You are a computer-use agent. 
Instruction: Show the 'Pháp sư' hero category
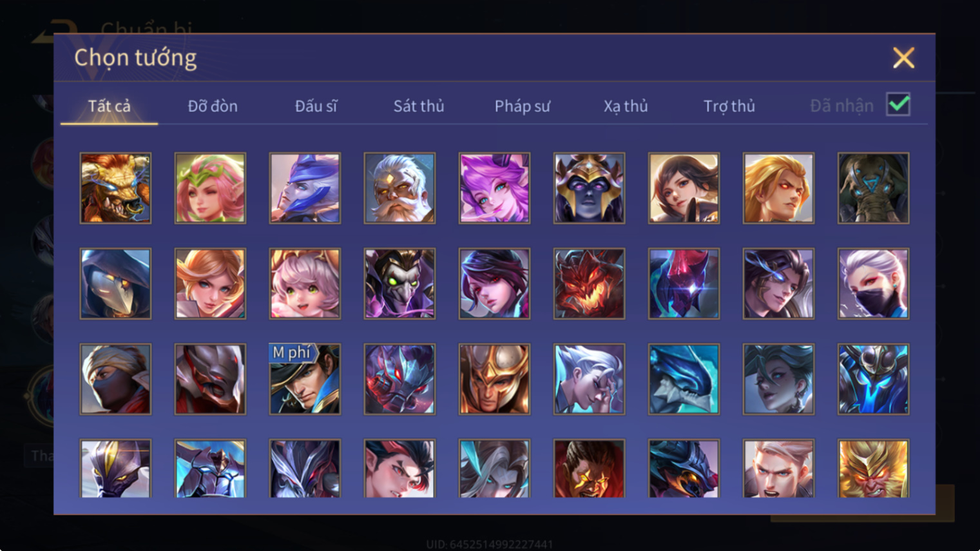[523, 106]
